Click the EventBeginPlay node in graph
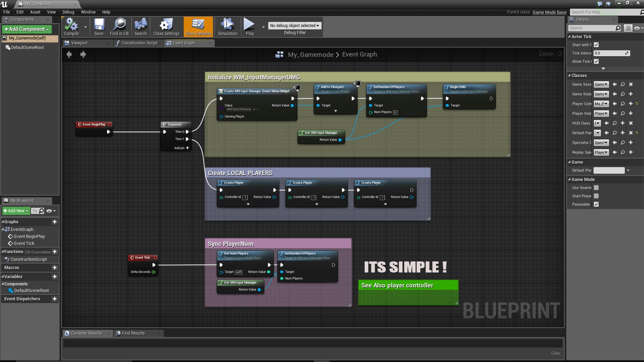The width and height of the screenshot is (644, 362). [94, 124]
